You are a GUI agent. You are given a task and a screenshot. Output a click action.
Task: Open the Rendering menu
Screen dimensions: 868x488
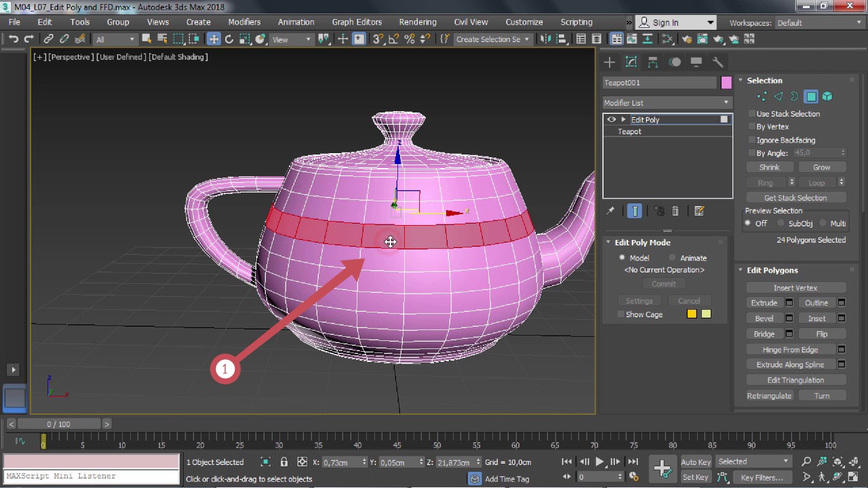tap(417, 22)
